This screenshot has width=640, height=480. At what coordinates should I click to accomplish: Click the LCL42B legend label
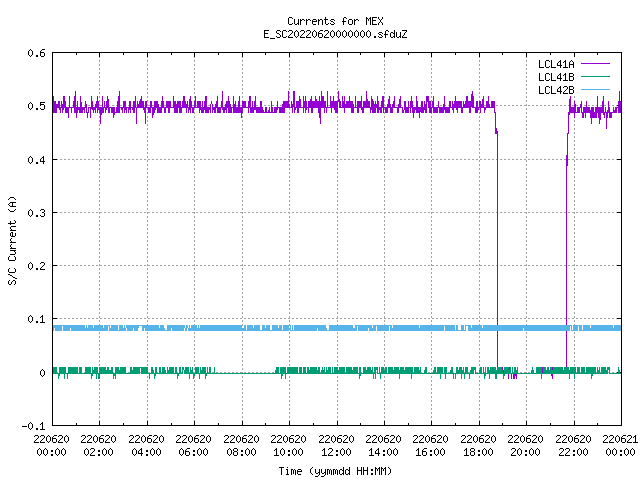(x=556, y=90)
